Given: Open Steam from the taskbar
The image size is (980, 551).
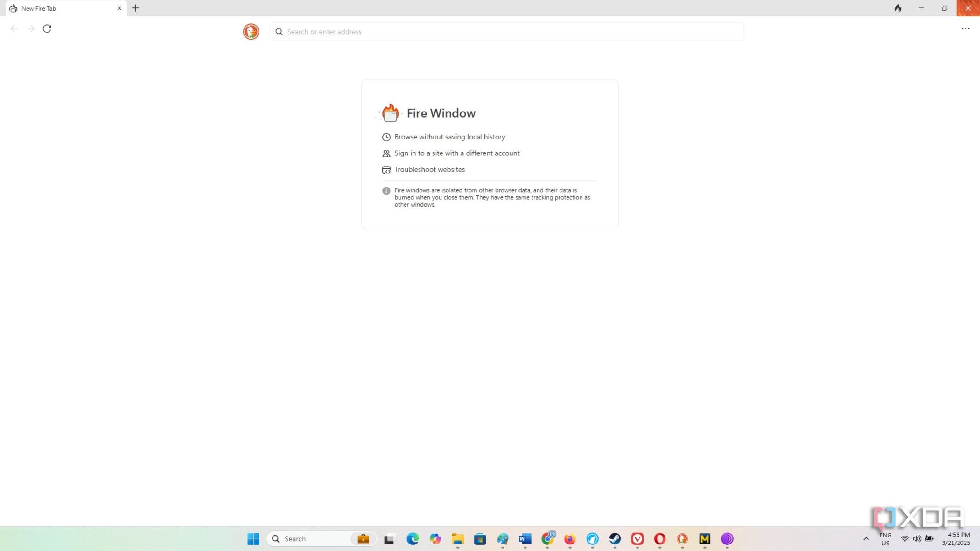Looking at the screenshot, I should click(615, 539).
